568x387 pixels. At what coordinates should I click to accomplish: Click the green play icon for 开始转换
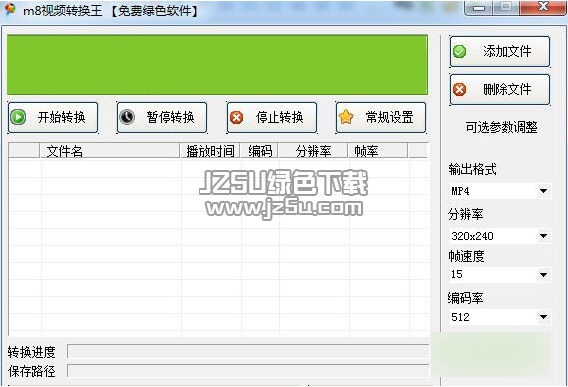18,117
